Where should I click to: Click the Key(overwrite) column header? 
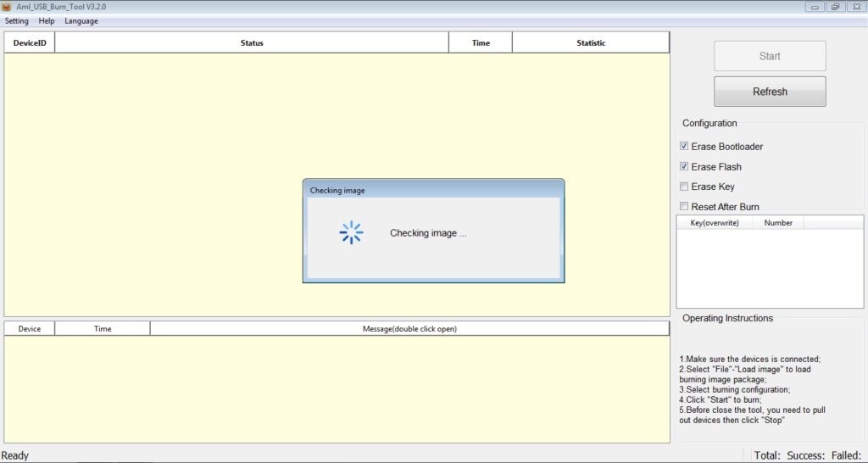point(715,223)
